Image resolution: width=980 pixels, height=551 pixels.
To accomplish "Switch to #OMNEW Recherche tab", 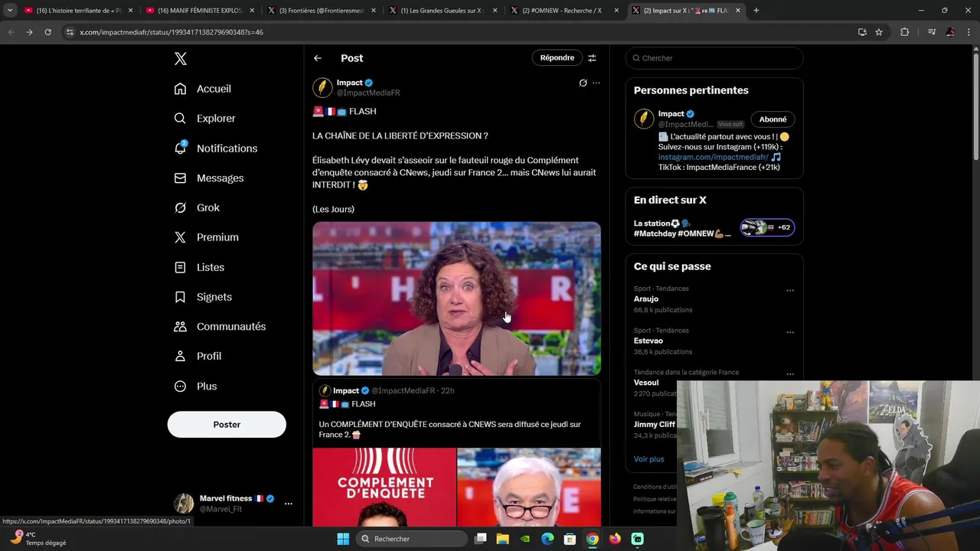I will [x=563, y=11].
